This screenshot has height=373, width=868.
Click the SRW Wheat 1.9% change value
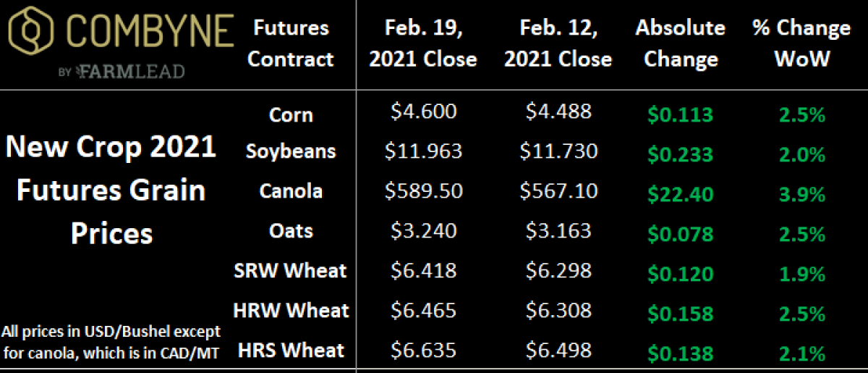click(x=801, y=274)
